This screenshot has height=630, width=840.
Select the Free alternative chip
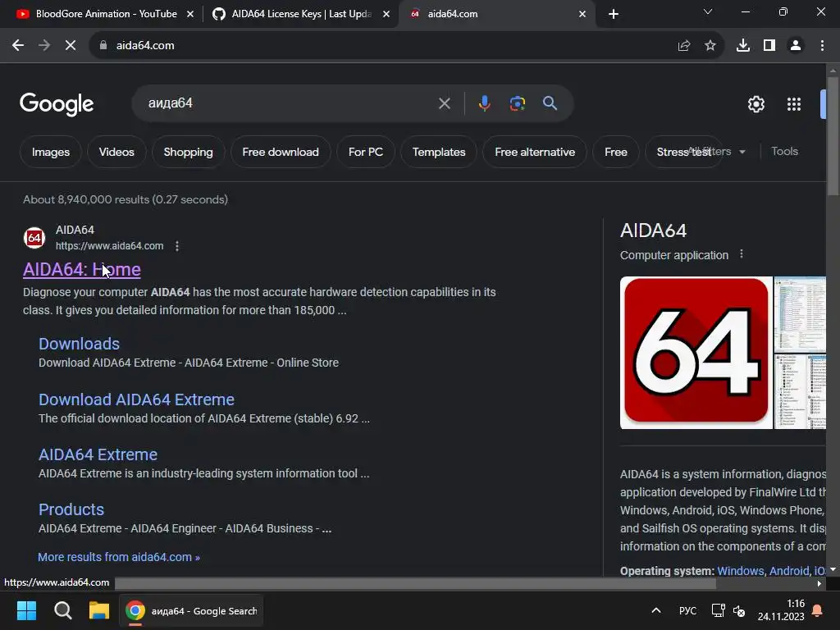(x=535, y=152)
